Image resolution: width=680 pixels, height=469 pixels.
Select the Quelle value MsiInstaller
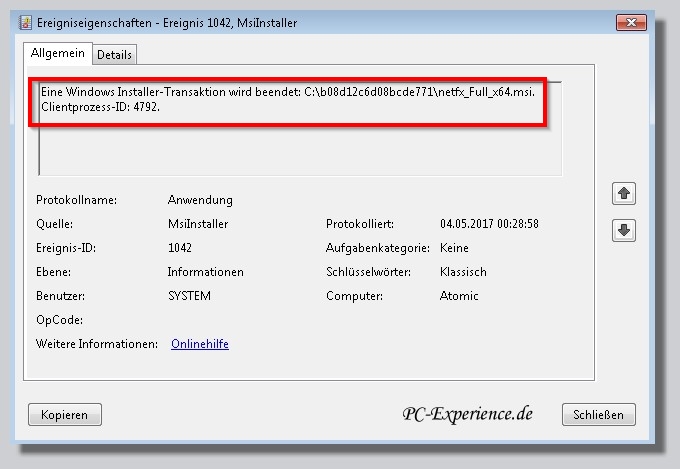[196, 224]
